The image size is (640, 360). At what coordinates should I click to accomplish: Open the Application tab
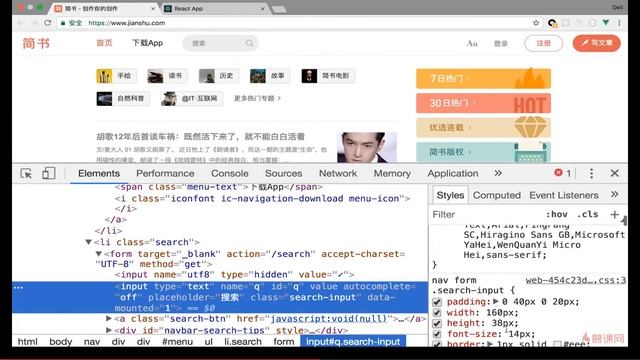(x=453, y=173)
